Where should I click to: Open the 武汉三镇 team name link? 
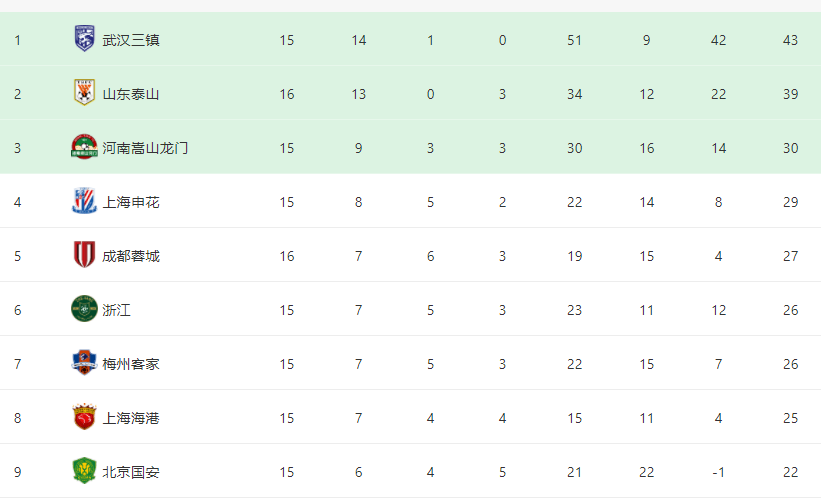131,40
